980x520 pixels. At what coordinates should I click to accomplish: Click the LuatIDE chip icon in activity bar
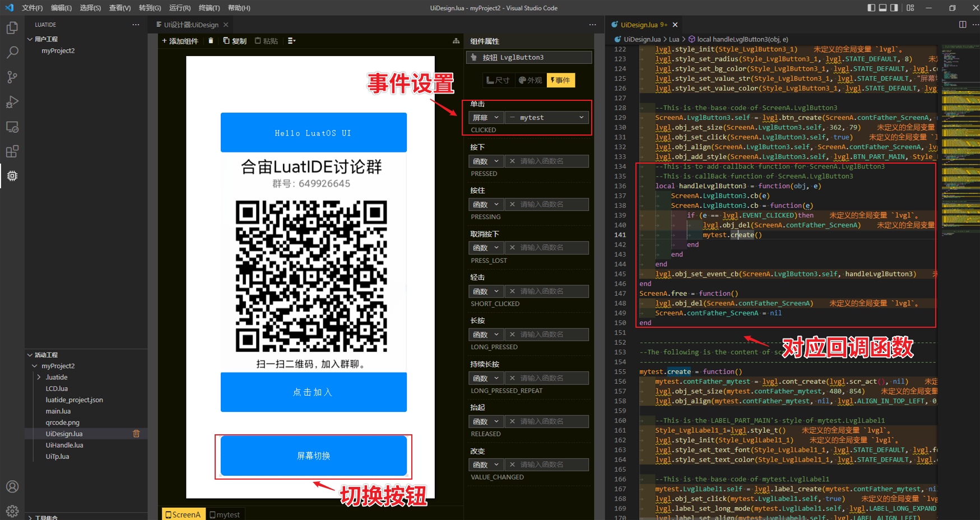click(12, 176)
